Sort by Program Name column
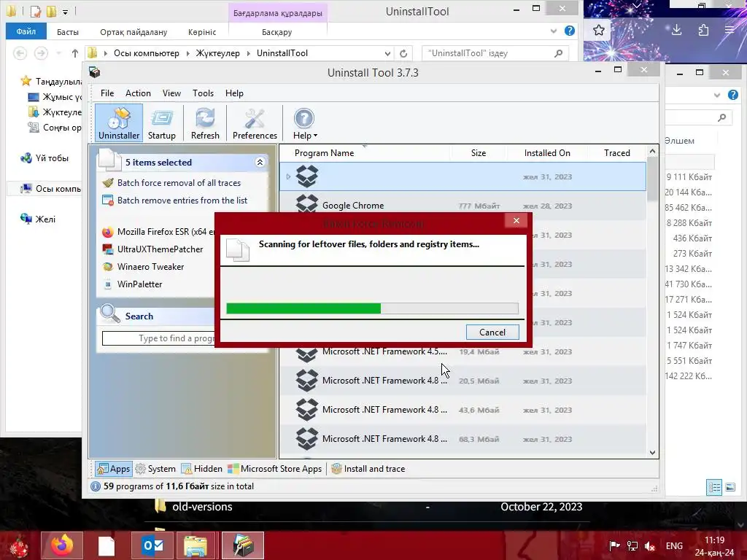Screen dimensions: 747x560 tap(324, 153)
